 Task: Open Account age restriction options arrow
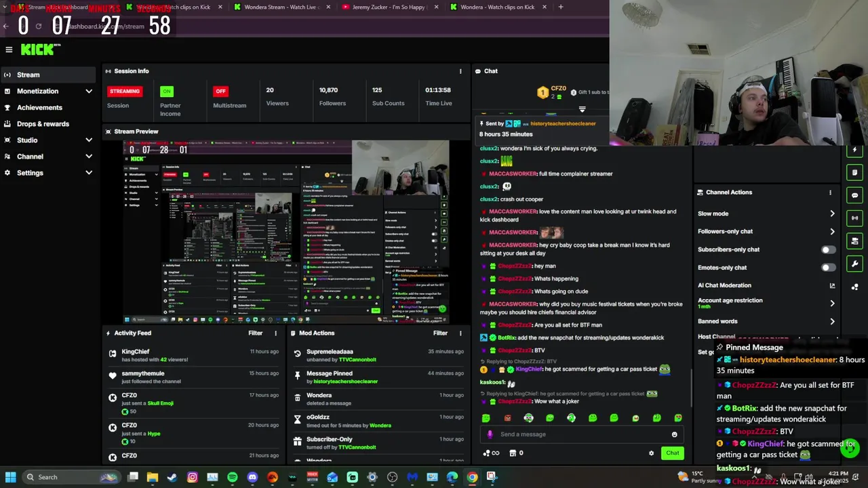point(832,304)
